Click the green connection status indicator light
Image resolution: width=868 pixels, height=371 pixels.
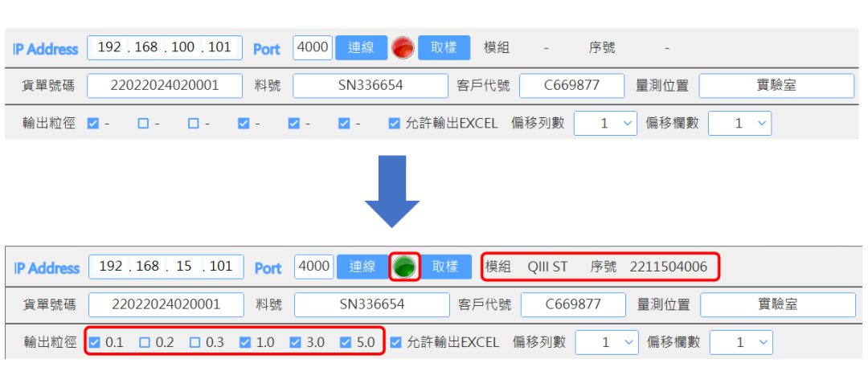tap(404, 267)
